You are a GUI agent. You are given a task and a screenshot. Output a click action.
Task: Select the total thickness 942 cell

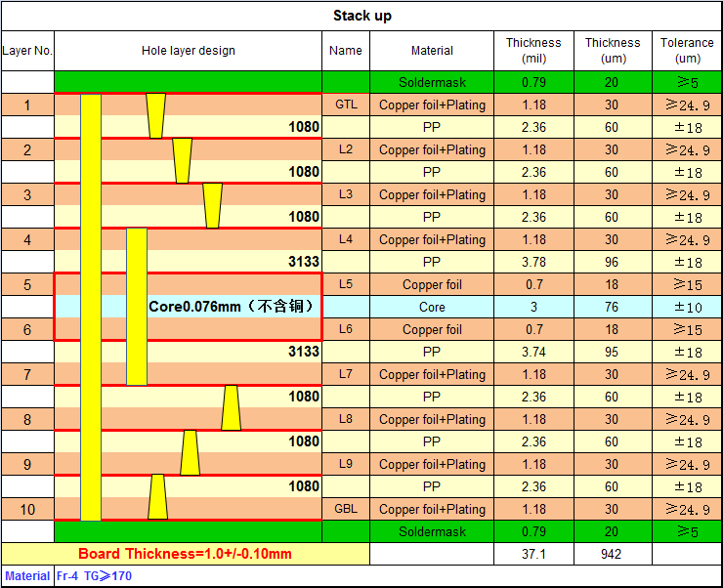pyautogui.click(x=612, y=554)
